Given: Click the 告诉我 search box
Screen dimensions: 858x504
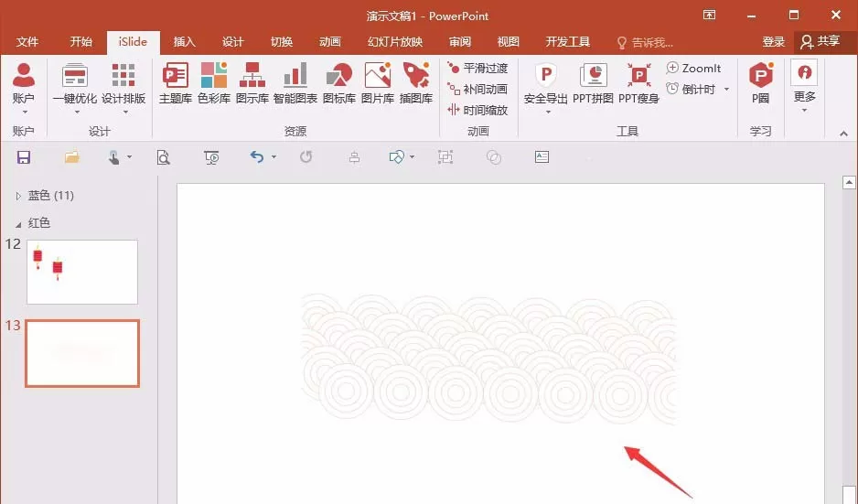Looking at the screenshot, I should pyautogui.click(x=645, y=42).
